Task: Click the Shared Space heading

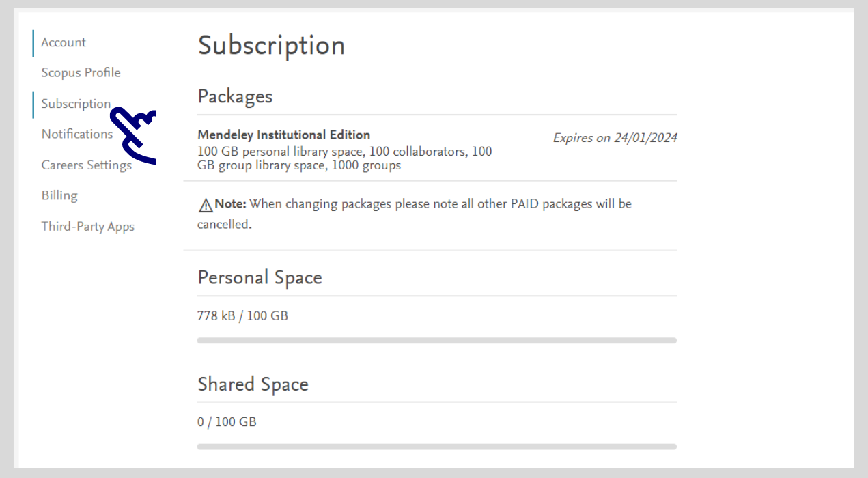Action: [x=253, y=384]
